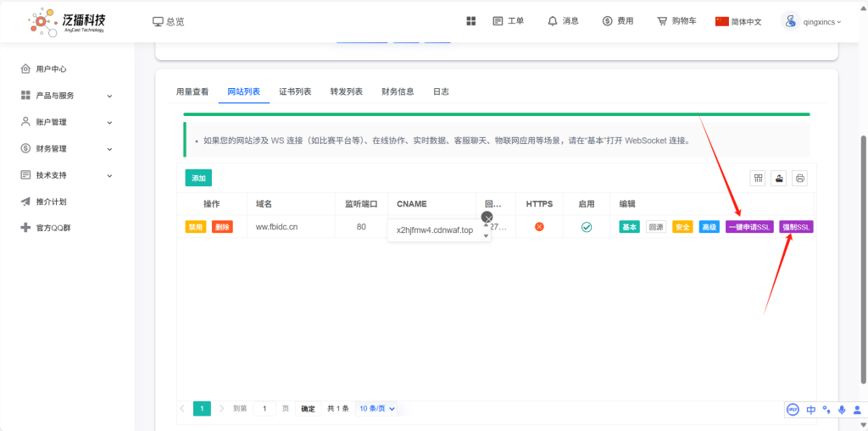Open the 10 条/页 page size dropdown
The image size is (868, 431).
point(377,408)
